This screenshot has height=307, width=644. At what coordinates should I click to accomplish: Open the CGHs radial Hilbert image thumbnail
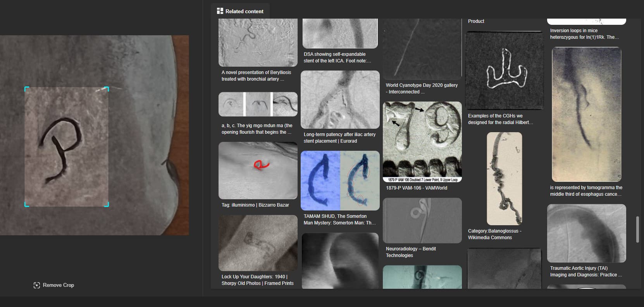pos(504,71)
